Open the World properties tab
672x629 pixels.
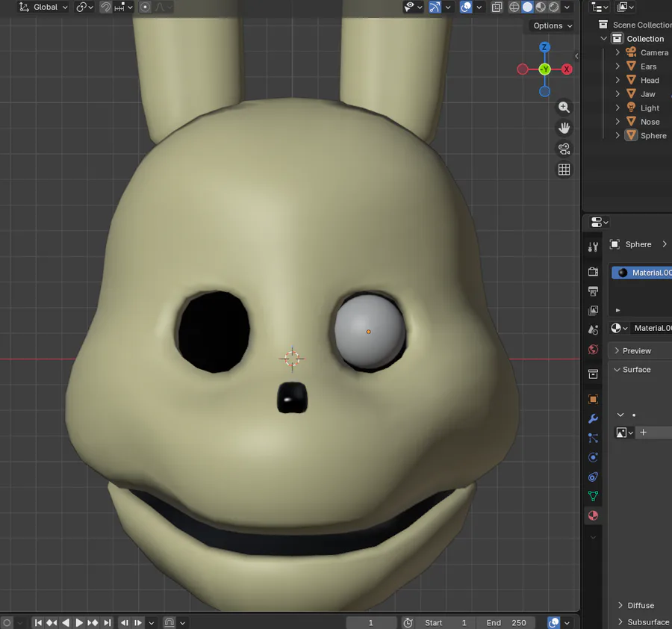tap(593, 349)
